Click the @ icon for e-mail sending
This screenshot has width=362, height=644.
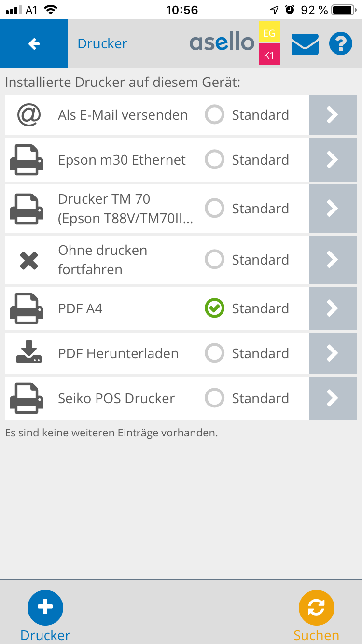(28, 115)
